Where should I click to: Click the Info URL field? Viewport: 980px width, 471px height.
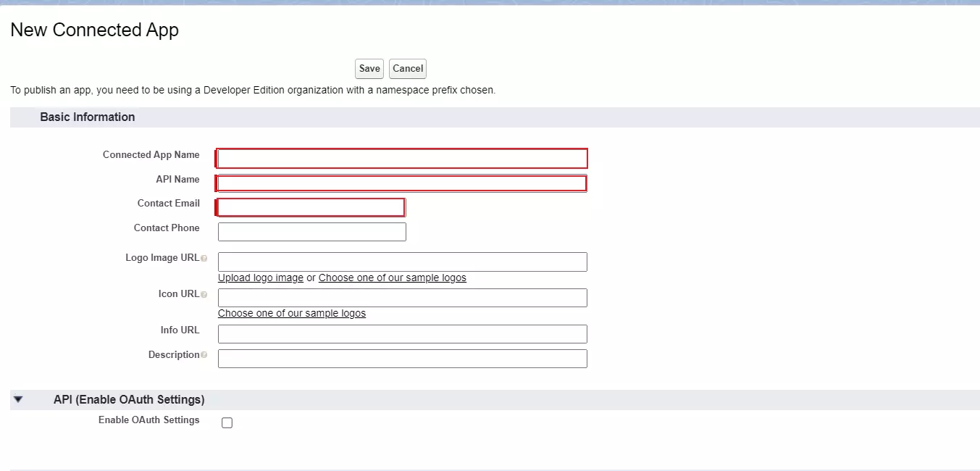point(402,334)
